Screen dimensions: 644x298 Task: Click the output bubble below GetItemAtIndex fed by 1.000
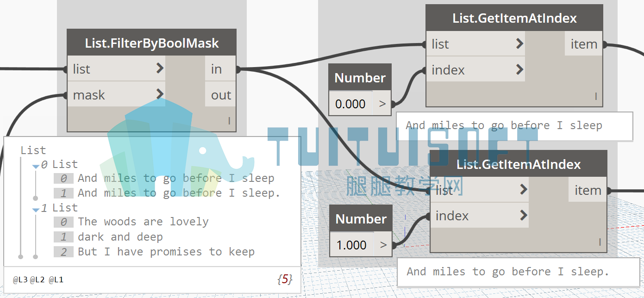click(518, 272)
